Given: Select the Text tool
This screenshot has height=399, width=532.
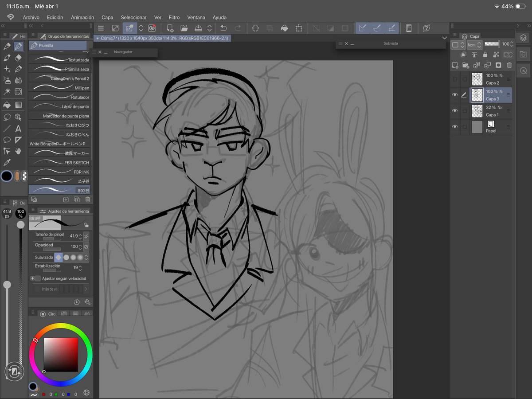Looking at the screenshot, I should pos(18,129).
